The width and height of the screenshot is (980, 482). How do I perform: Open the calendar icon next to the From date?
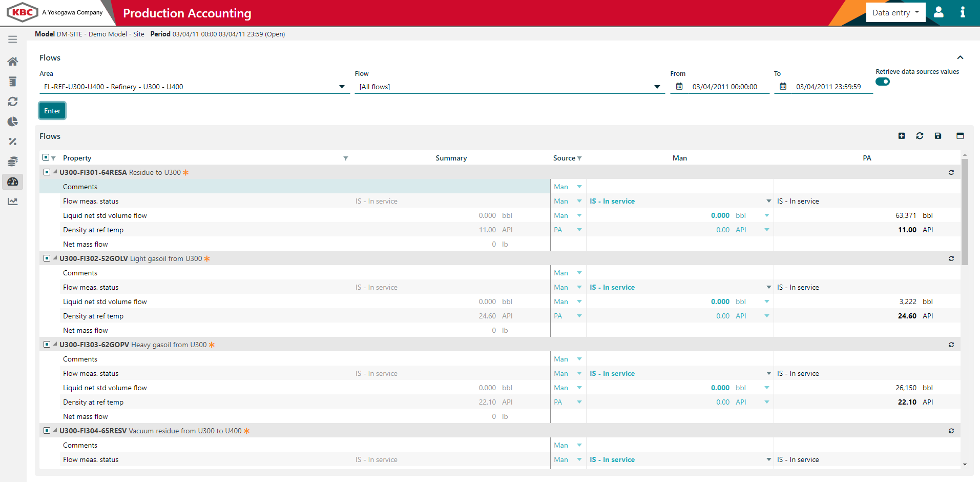[x=679, y=86]
